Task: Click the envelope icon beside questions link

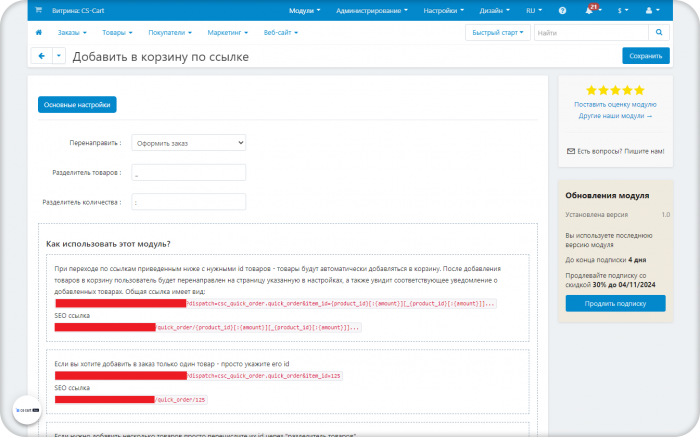Action: click(x=571, y=151)
